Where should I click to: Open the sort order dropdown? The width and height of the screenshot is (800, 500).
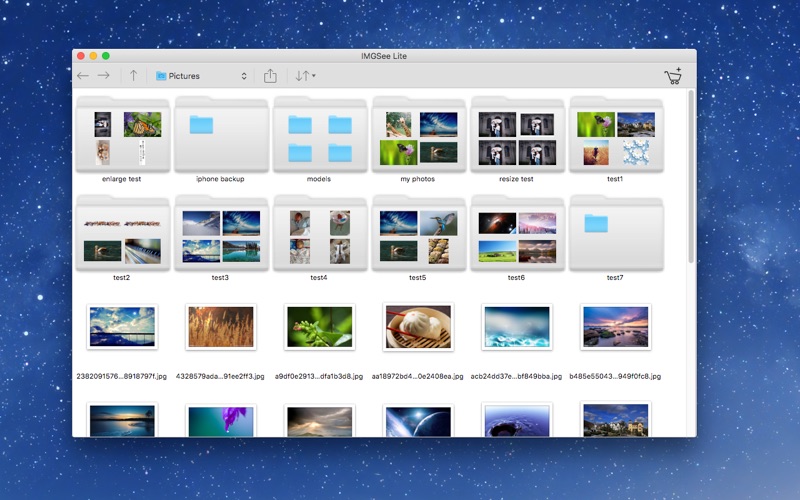coord(305,76)
